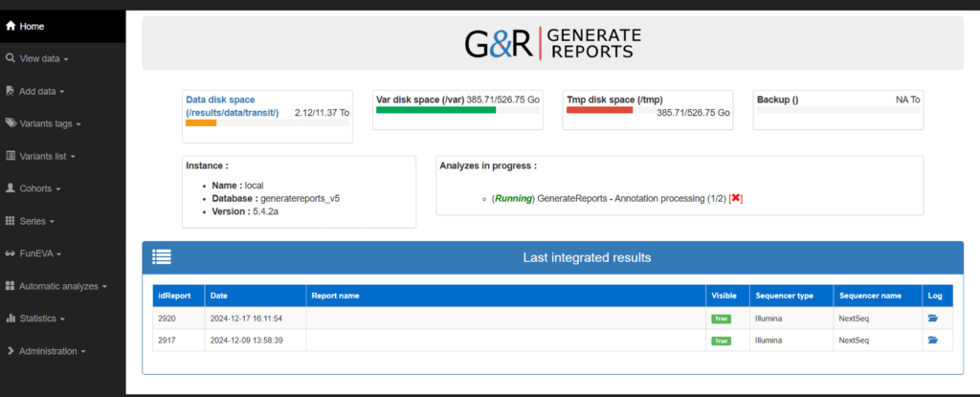Image resolution: width=980 pixels, height=397 pixels.
Task: Expand the Cohorts dropdown caret
Action: 58,189
